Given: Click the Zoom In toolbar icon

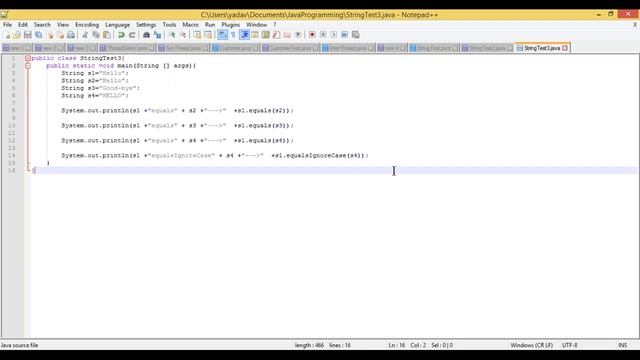Looking at the screenshot, I should 172,35.
